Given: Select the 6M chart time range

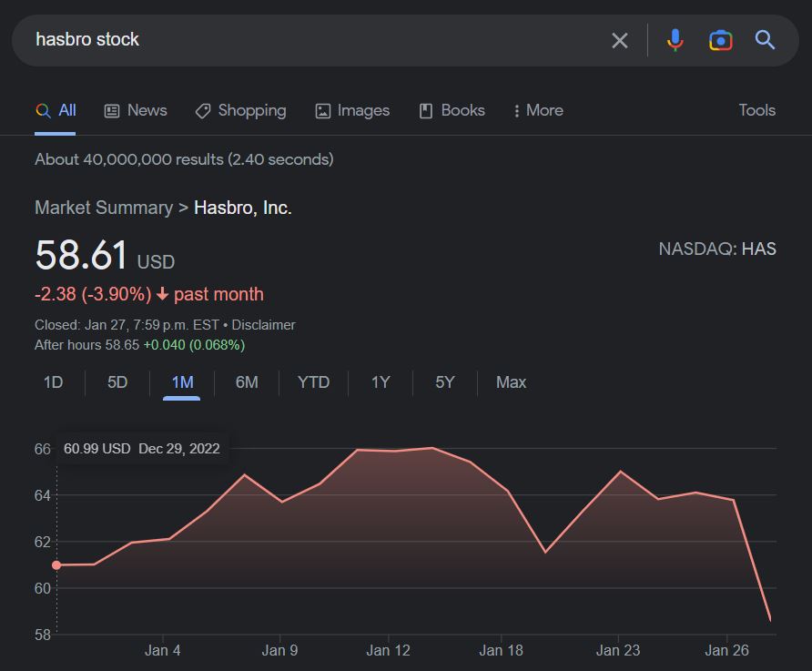Looking at the screenshot, I should (247, 382).
